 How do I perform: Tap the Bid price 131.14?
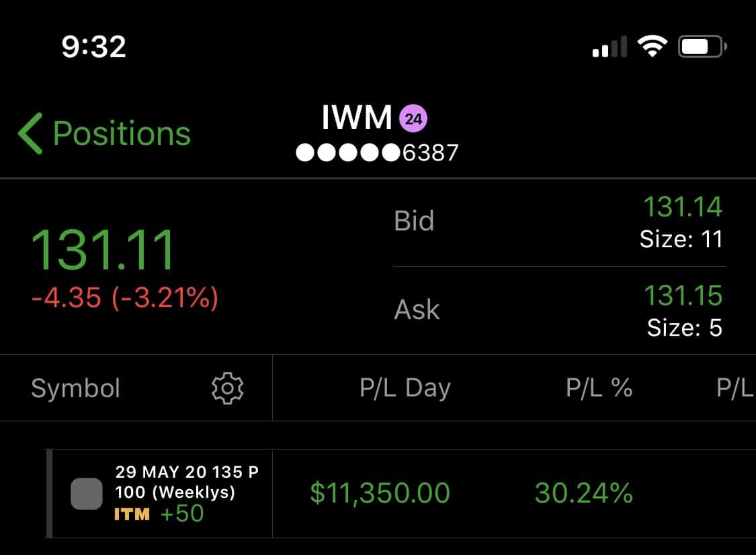coord(683,207)
